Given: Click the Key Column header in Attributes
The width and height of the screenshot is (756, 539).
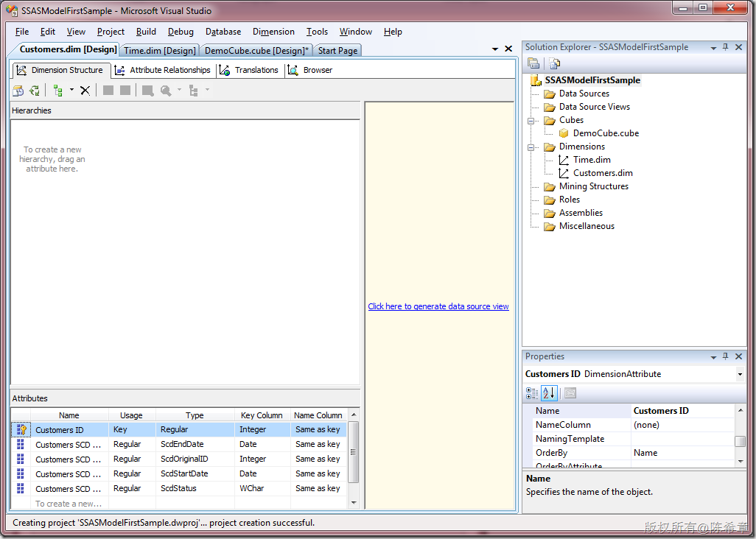Looking at the screenshot, I should click(x=262, y=415).
